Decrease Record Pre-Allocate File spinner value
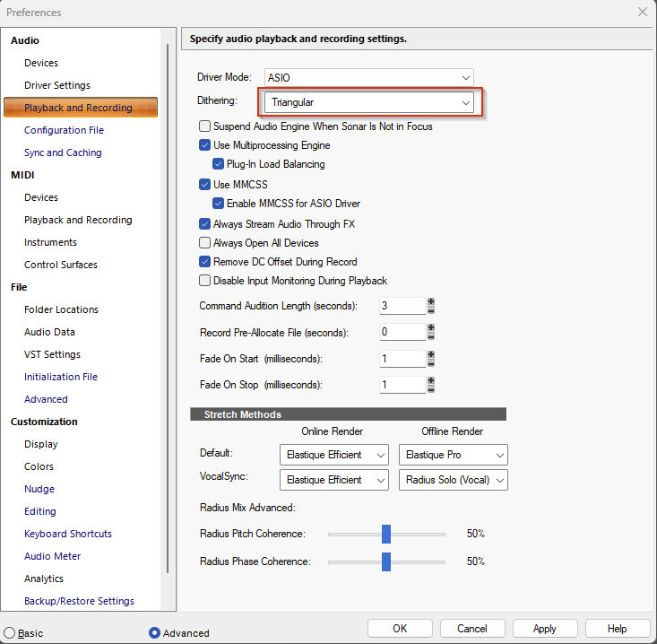Image resolution: width=657 pixels, height=644 pixels. click(x=431, y=336)
